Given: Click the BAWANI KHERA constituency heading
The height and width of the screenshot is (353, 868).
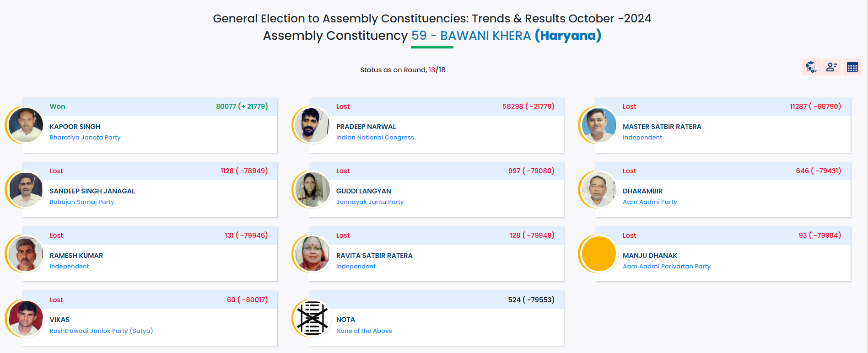Looking at the screenshot, I should pos(485,36).
